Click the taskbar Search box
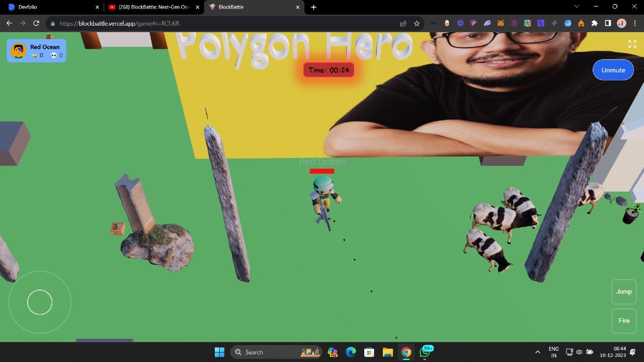 (277, 352)
